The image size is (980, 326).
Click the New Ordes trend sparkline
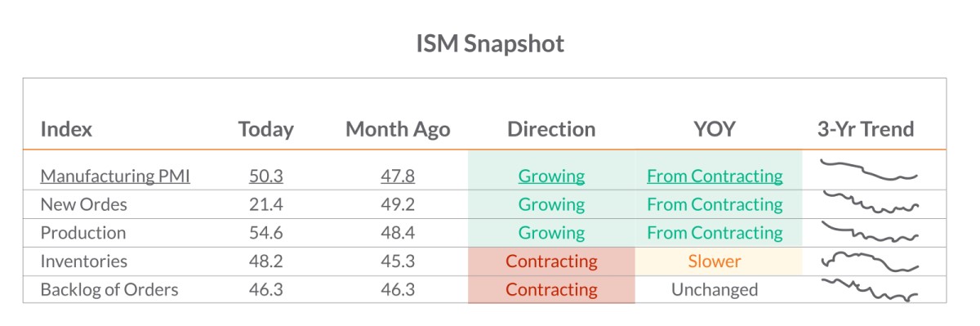pyautogui.click(x=871, y=202)
